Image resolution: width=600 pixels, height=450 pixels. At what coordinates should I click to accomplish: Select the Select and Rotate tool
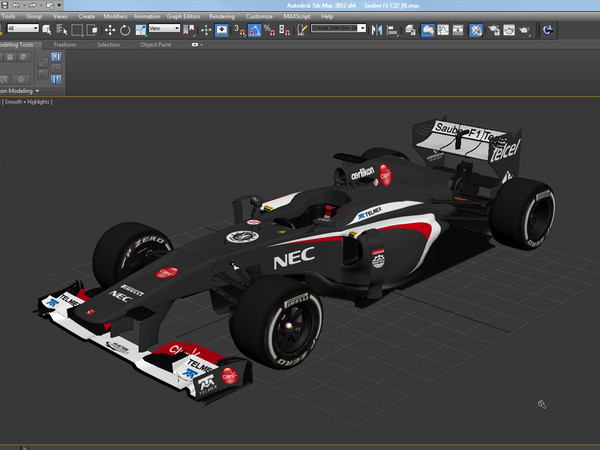point(125,30)
